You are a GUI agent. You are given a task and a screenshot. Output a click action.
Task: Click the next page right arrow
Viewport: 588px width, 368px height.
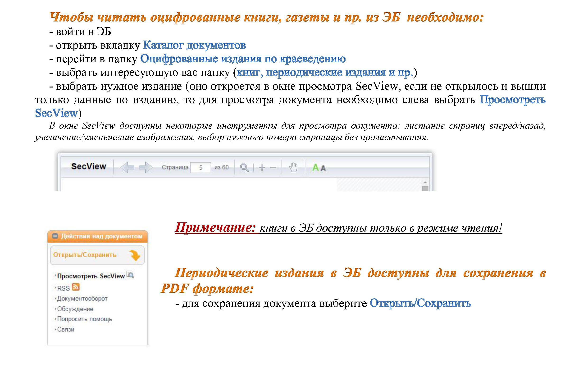[x=145, y=167]
